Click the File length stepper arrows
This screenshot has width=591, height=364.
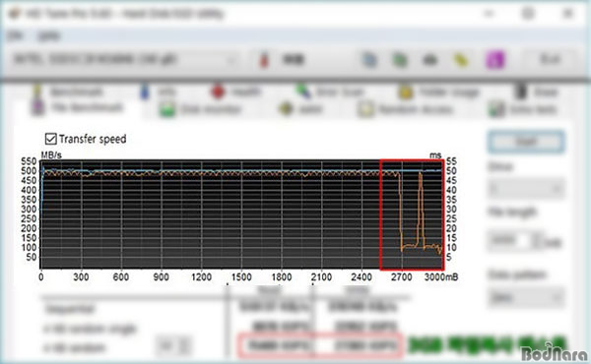537,240
